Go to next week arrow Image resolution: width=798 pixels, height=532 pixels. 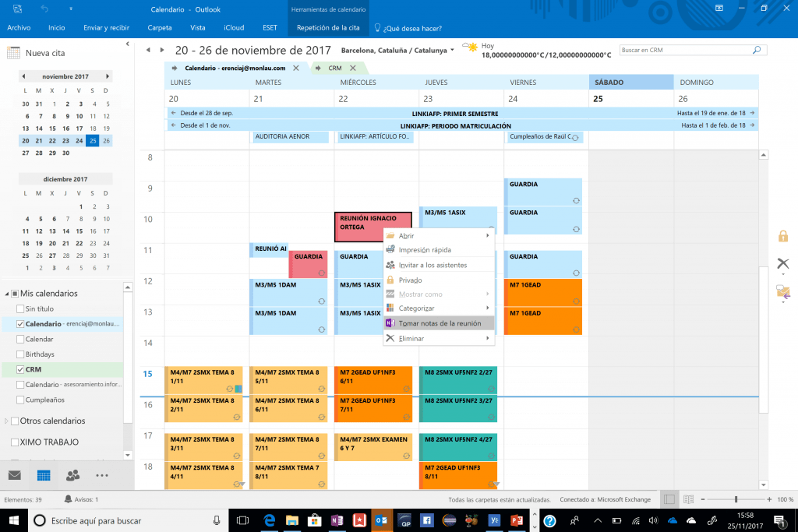click(x=162, y=50)
